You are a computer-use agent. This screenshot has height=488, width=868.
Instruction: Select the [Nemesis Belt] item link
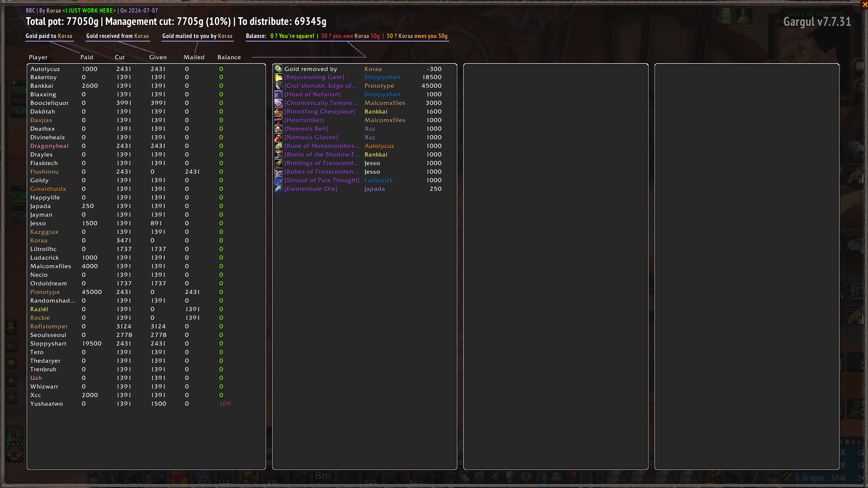point(306,129)
